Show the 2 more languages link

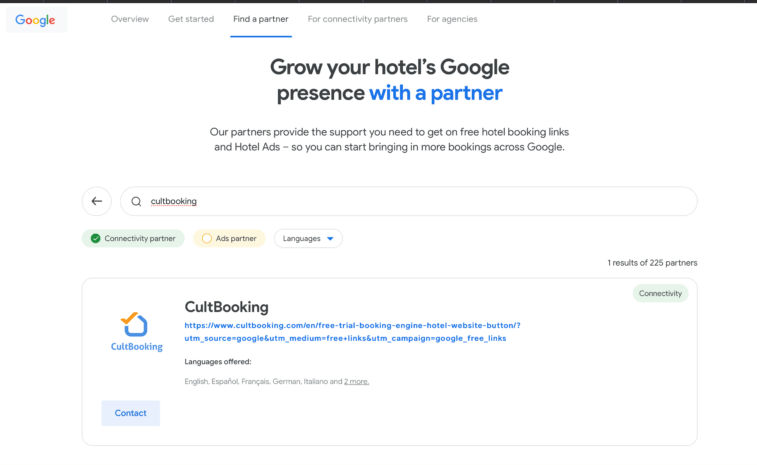tap(356, 381)
